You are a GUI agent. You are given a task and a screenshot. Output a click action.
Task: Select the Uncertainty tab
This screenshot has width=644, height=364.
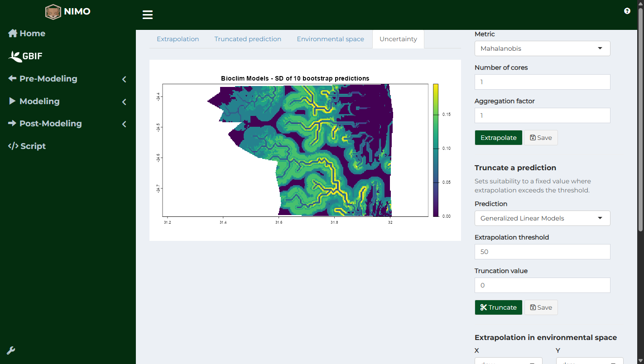[398, 39]
